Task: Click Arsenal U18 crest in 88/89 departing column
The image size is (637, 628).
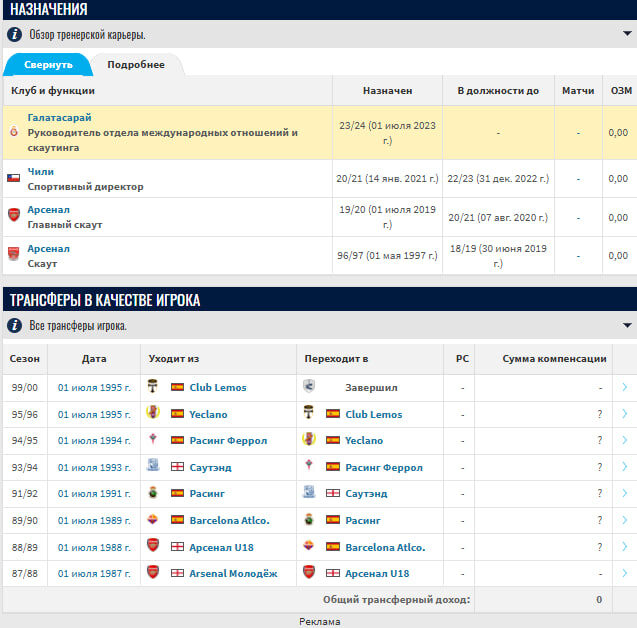Action: point(153,545)
